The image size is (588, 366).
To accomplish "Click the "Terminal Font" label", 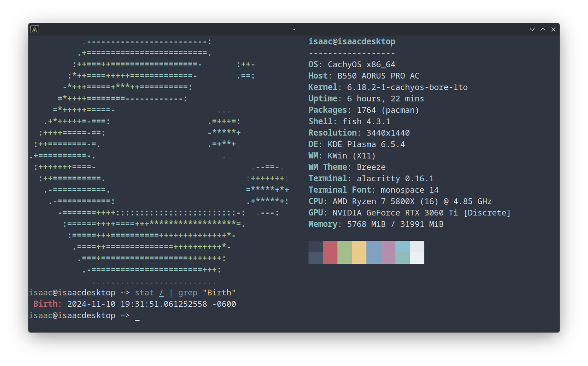I will pos(340,190).
